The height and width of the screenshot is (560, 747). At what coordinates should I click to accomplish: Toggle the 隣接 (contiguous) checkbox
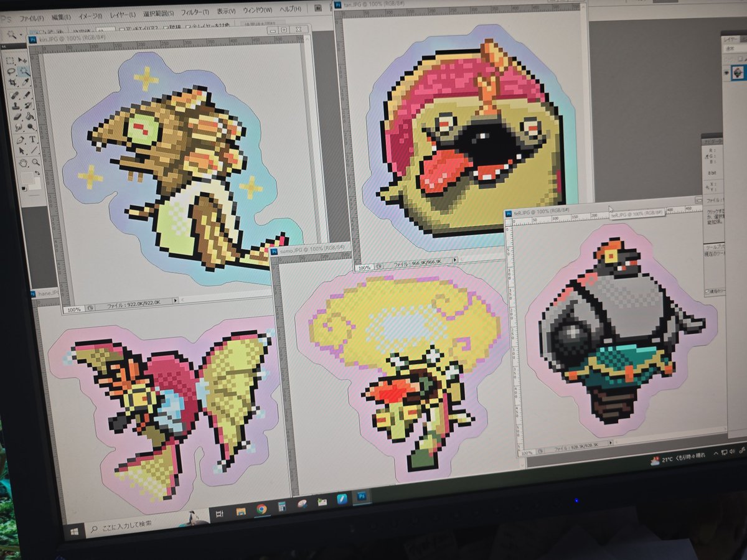(x=166, y=27)
